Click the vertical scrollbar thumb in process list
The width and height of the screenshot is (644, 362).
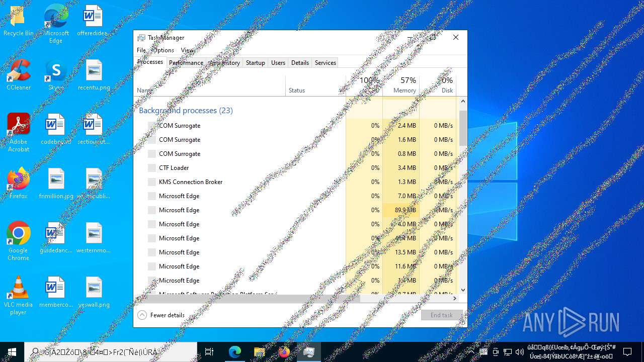[x=463, y=128]
